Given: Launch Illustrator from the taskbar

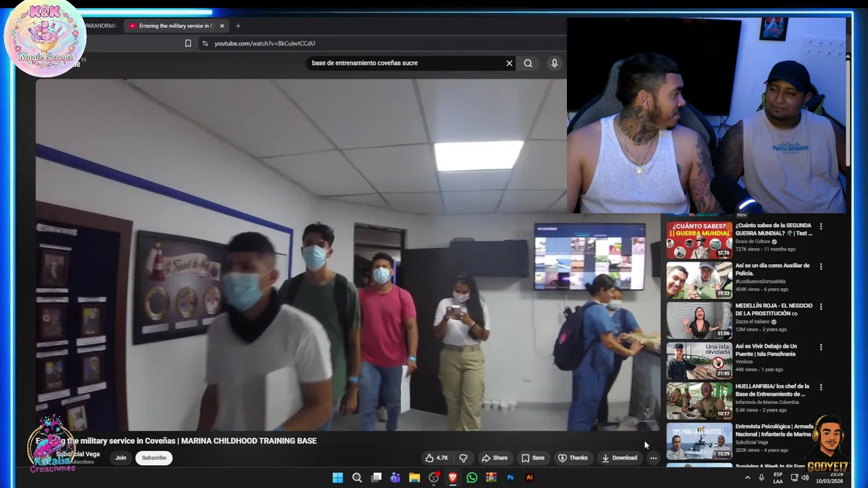Looking at the screenshot, I should [530, 477].
